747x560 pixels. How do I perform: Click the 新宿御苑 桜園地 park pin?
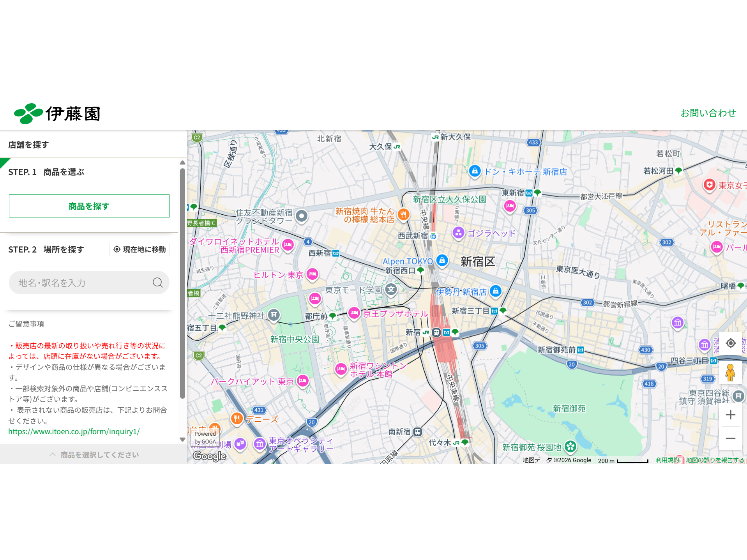(570, 447)
